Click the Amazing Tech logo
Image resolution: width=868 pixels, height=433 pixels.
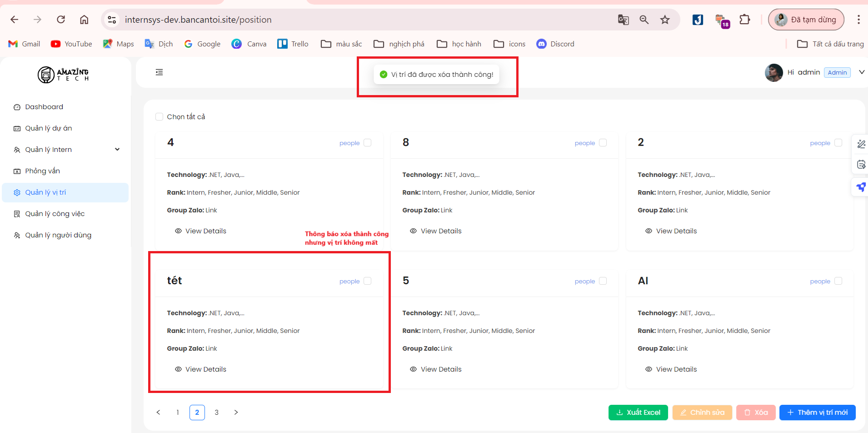tap(63, 75)
